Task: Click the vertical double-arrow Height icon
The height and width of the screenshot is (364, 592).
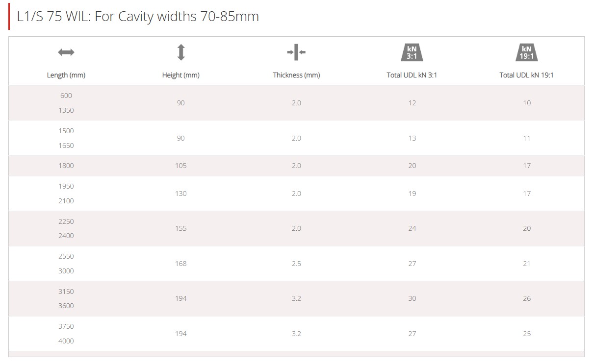Action: (x=181, y=52)
